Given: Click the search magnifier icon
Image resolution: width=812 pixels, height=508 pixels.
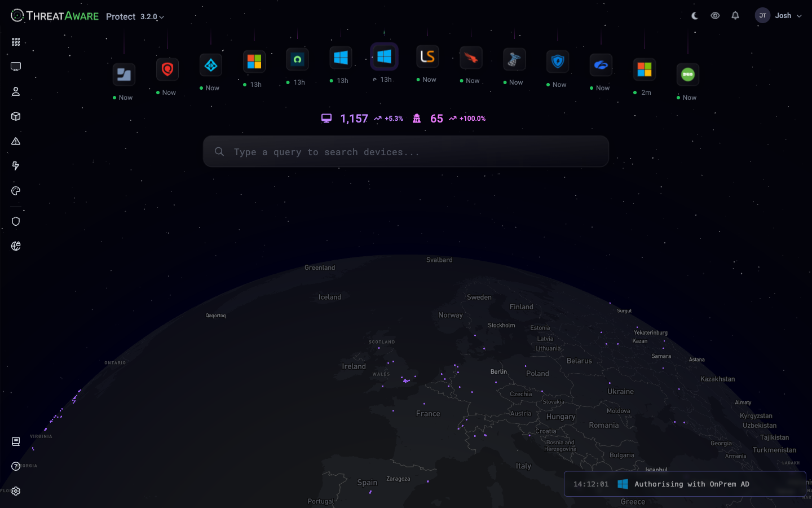Looking at the screenshot, I should (x=219, y=151).
